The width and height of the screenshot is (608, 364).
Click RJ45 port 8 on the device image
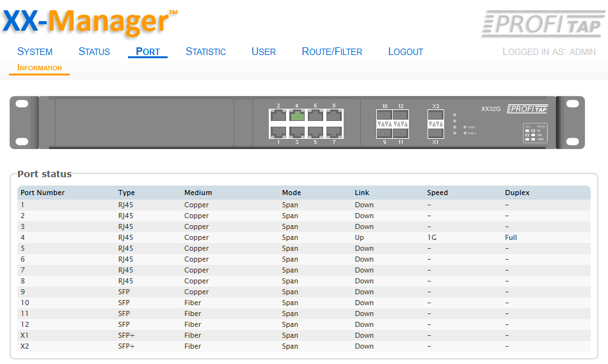333,116
